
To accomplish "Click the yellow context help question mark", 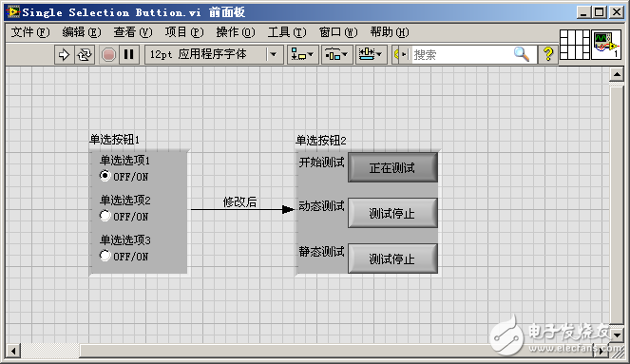I will pyautogui.click(x=548, y=54).
